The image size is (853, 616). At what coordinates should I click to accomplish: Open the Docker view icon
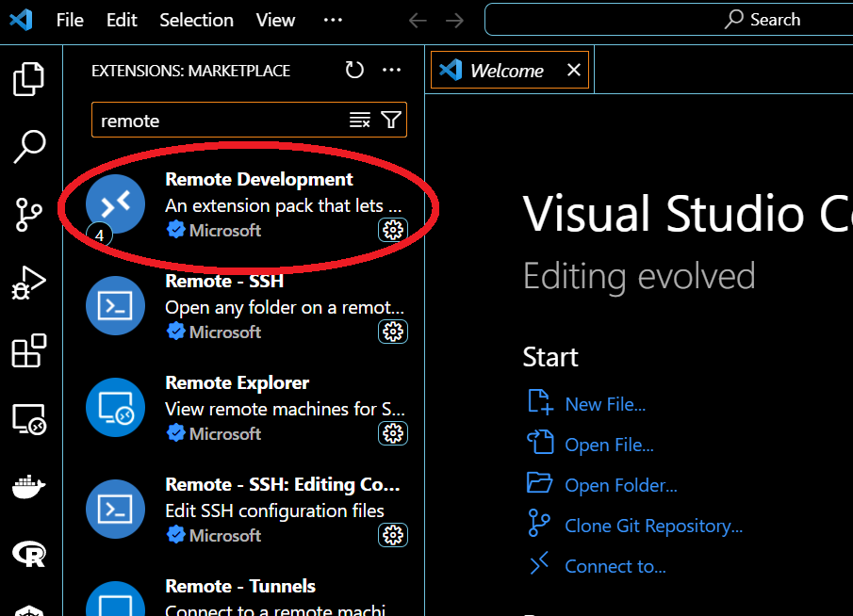[29, 487]
